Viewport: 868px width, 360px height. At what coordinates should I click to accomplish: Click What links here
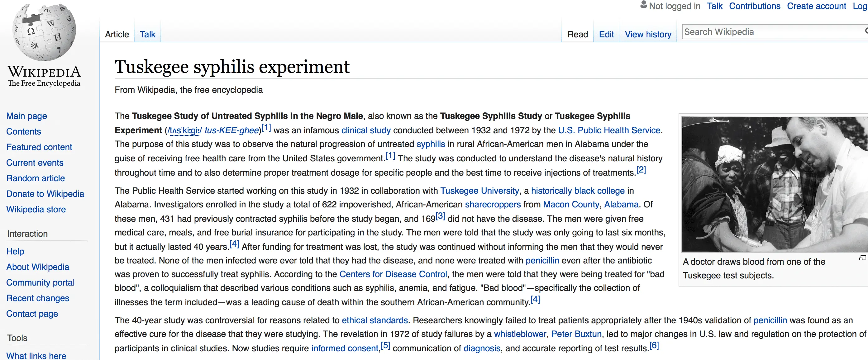coord(36,356)
